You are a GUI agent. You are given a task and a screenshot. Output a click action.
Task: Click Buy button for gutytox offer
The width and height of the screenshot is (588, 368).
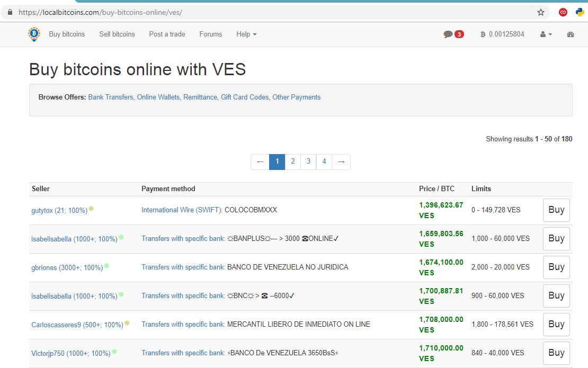point(557,210)
